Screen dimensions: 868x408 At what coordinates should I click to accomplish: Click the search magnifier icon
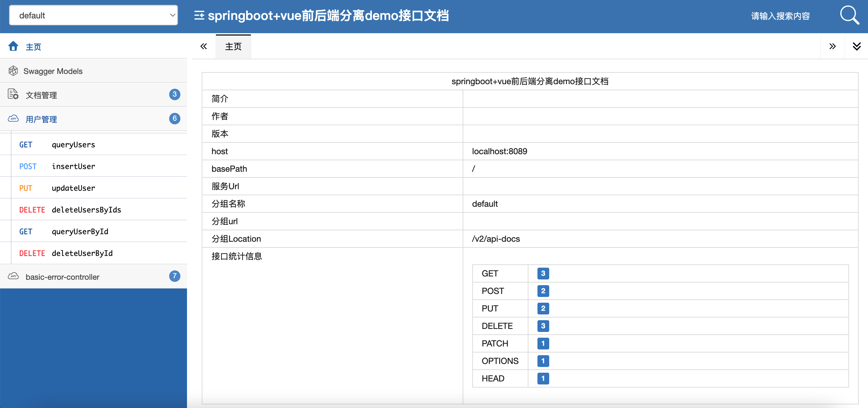tap(850, 15)
